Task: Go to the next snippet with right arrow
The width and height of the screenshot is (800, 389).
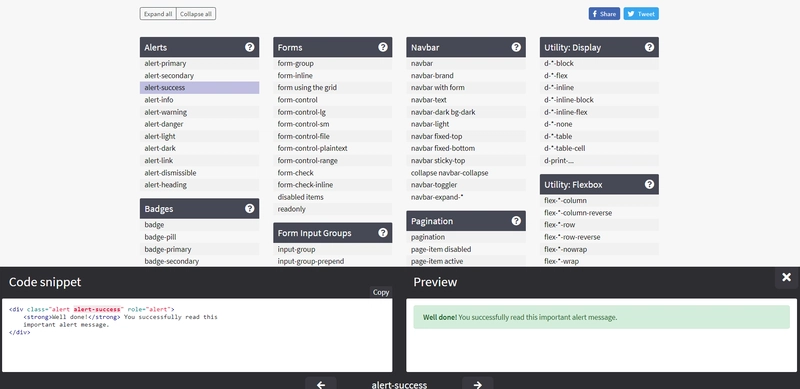Action: [x=478, y=384]
